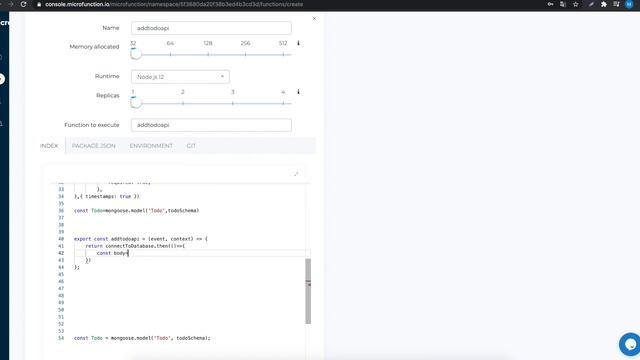Click line 36 mongoose.model code
The image size is (640, 360).
coord(136,211)
